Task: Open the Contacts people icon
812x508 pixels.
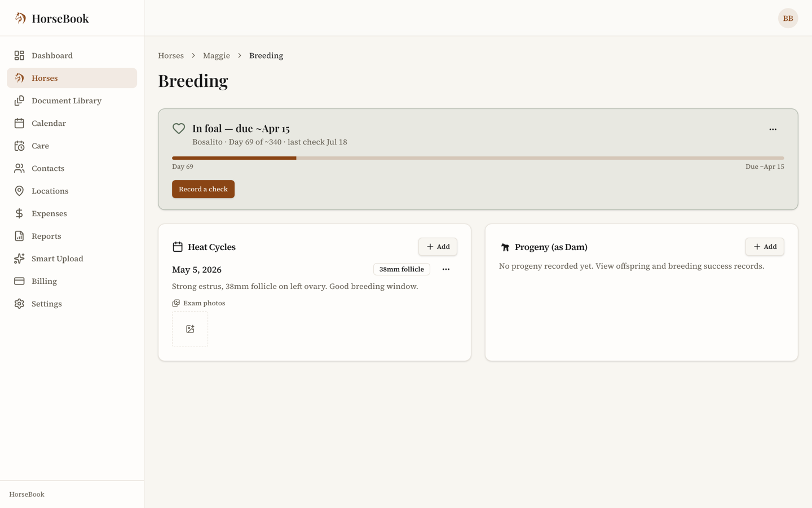Action: pos(19,168)
